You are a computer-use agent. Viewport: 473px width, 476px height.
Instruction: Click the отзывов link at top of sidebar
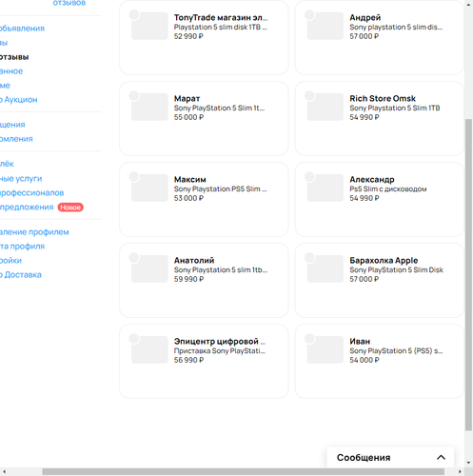[x=69, y=3]
